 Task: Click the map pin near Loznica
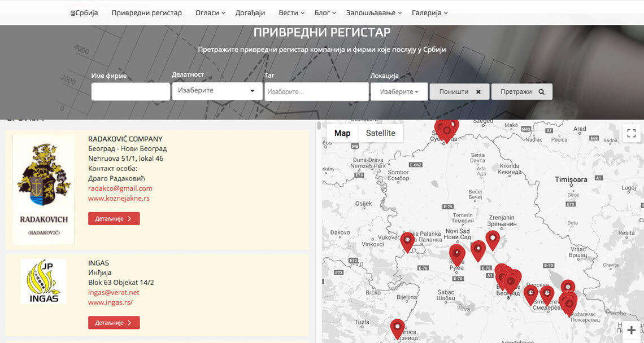point(397,329)
